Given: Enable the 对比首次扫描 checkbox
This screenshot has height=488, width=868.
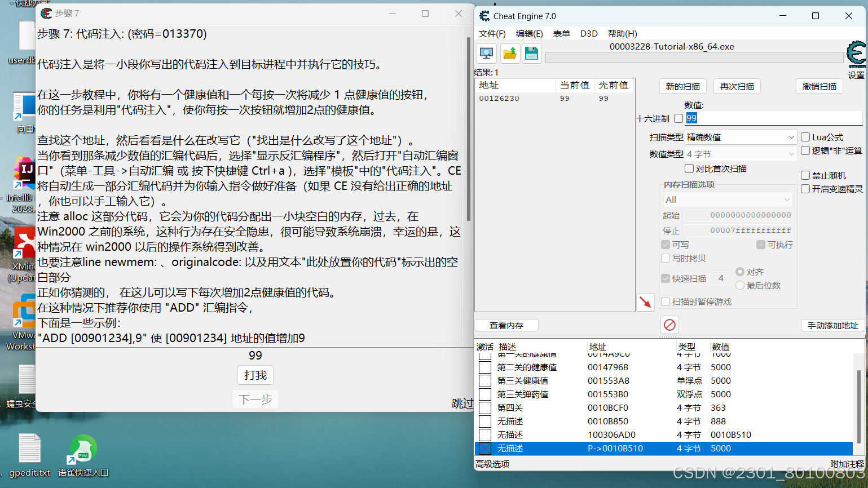Looking at the screenshot, I should 689,168.
